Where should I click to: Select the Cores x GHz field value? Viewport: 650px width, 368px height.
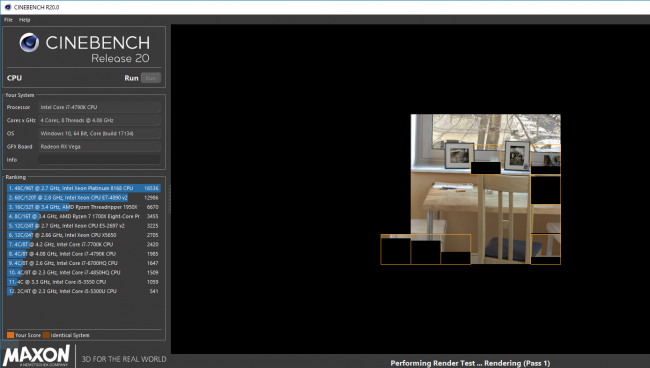pos(99,120)
